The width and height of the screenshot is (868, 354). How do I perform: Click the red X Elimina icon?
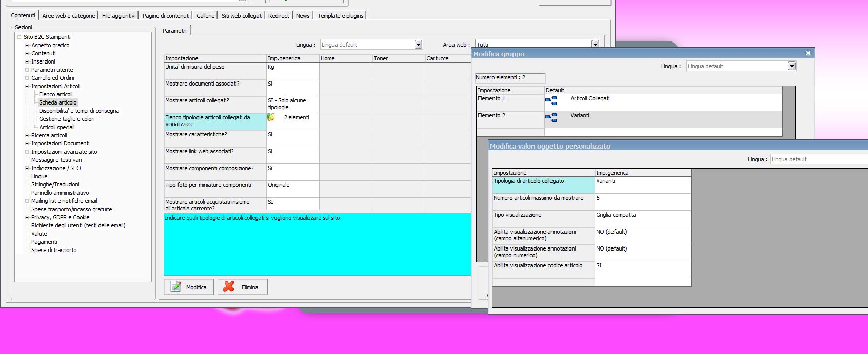click(x=229, y=287)
